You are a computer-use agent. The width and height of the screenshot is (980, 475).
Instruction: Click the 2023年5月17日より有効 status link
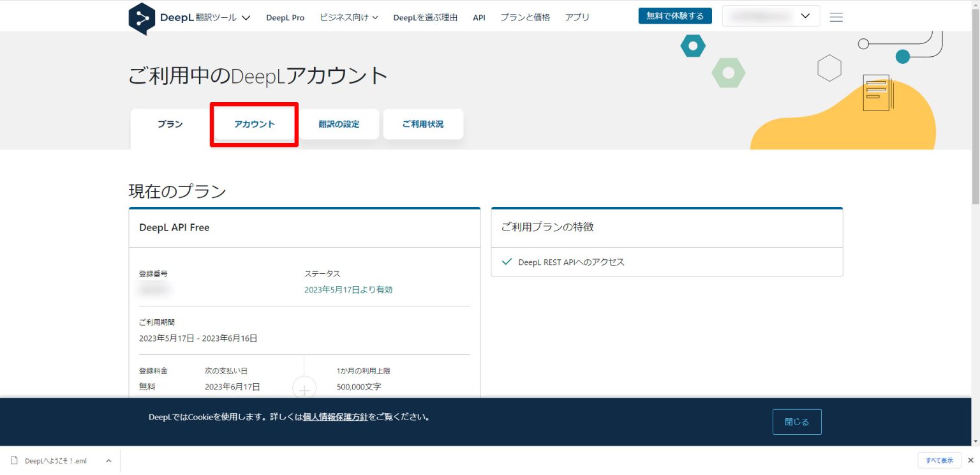point(347,289)
